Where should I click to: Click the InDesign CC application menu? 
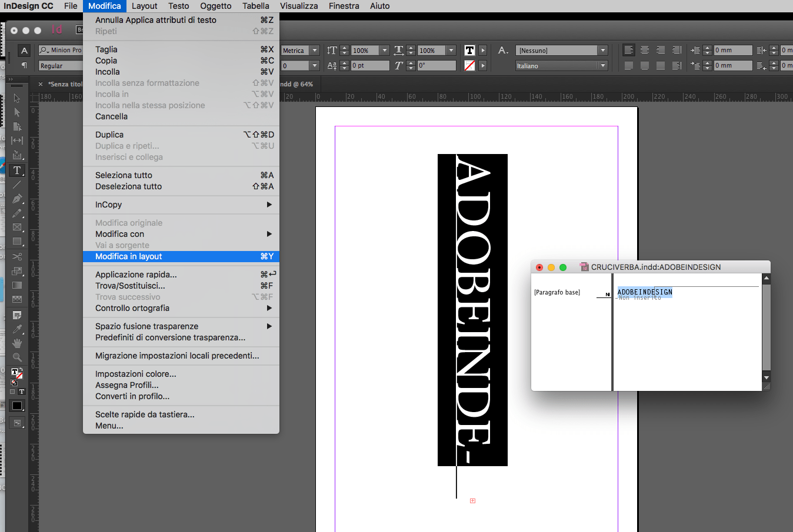(x=29, y=6)
